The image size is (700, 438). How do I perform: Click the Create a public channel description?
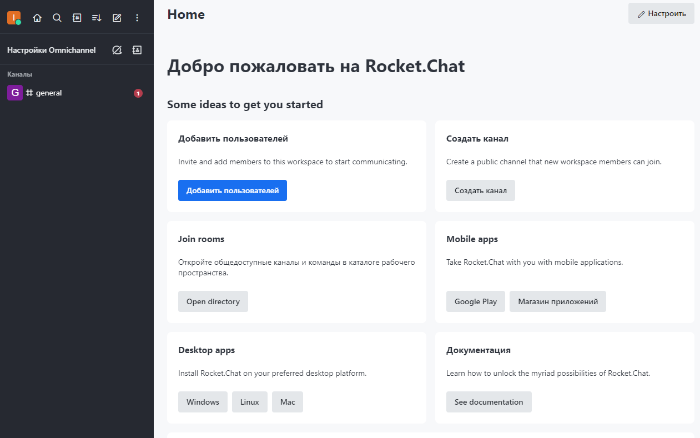click(x=554, y=162)
